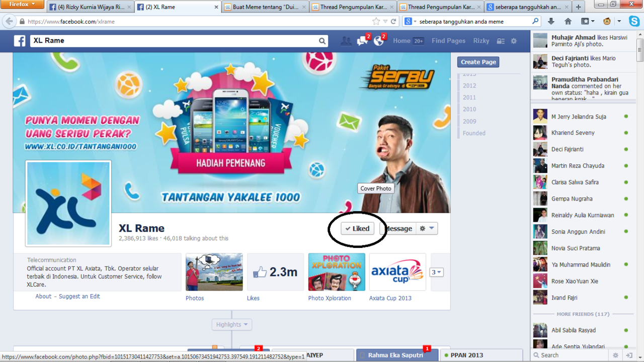Switch to first Thread Pengumpulan Kar tab
The image size is (644, 362).
click(353, 7)
